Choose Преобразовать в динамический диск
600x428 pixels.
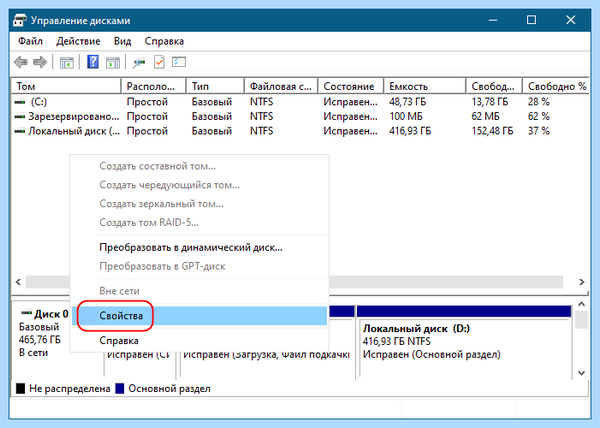coord(199,247)
